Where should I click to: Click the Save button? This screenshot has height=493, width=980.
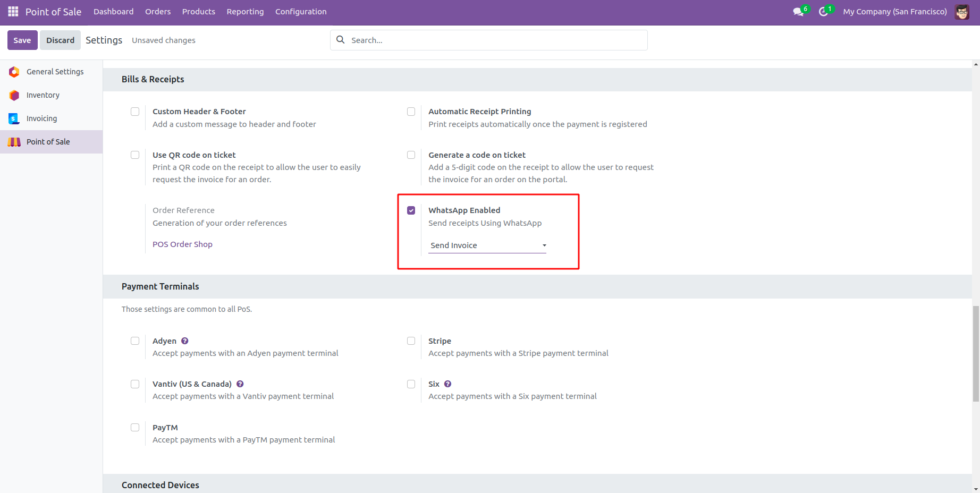(22, 40)
